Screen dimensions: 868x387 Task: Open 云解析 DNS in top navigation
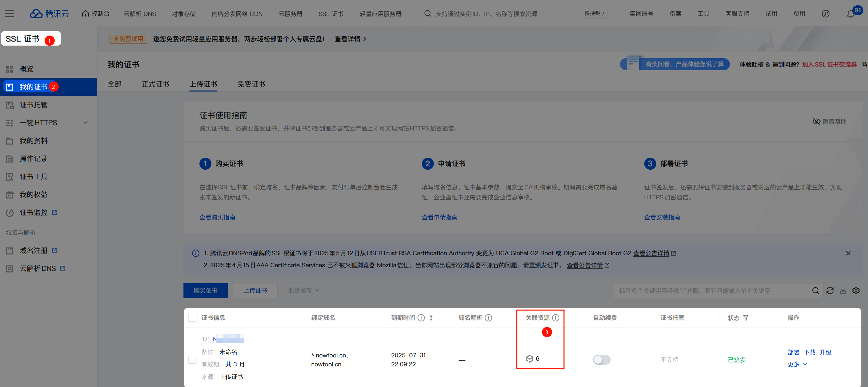click(140, 13)
